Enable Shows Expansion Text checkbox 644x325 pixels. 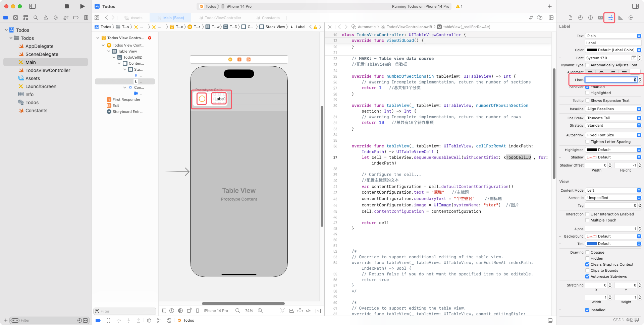tap(587, 101)
